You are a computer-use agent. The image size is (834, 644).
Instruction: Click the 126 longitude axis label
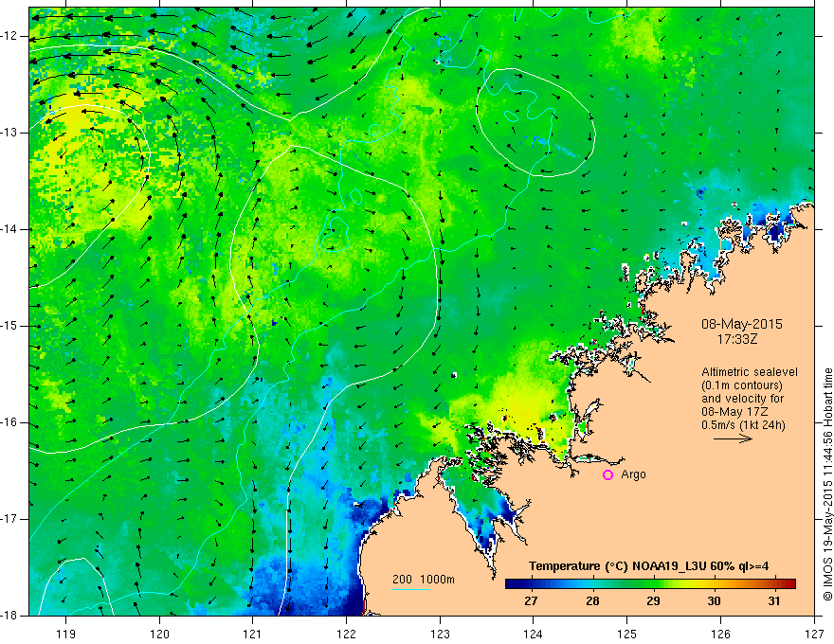[x=720, y=634]
